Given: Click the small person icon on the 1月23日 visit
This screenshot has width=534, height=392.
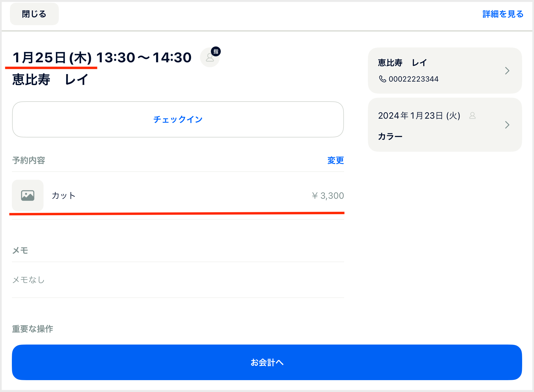Looking at the screenshot, I should (472, 115).
